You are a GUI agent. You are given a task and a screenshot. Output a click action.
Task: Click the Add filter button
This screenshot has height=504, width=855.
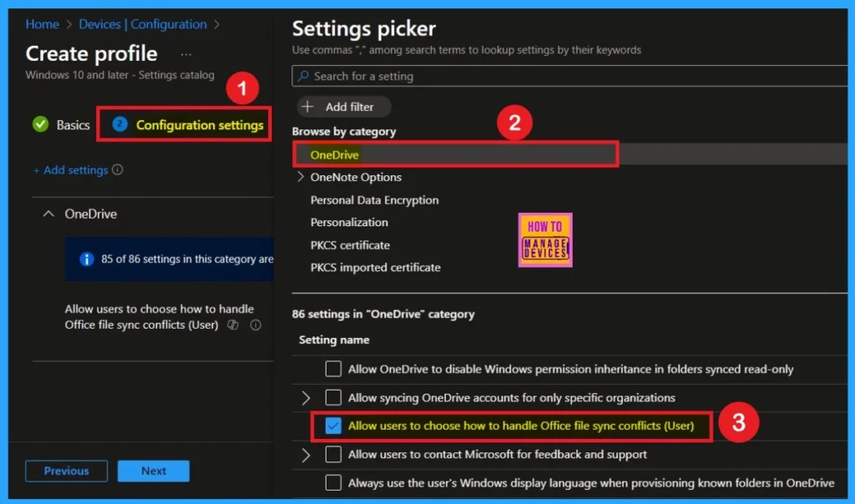tap(343, 107)
